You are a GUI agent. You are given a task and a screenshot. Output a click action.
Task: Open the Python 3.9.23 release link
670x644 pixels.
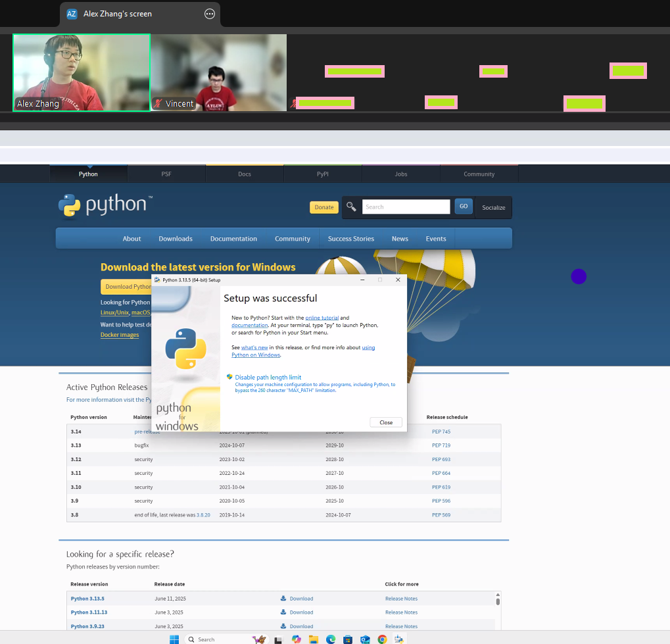(x=87, y=626)
